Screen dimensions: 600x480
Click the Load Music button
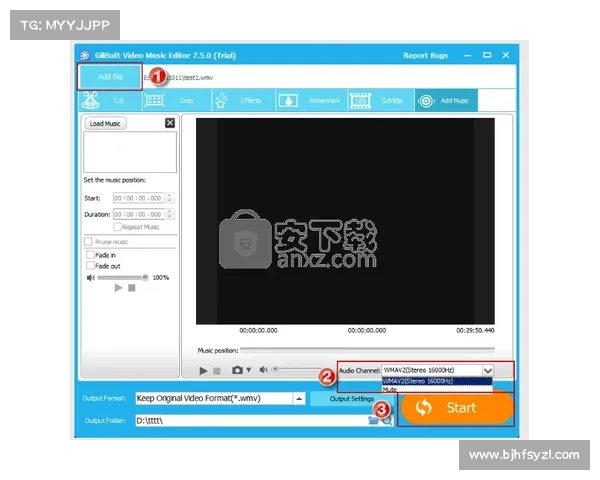click(x=105, y=124)
